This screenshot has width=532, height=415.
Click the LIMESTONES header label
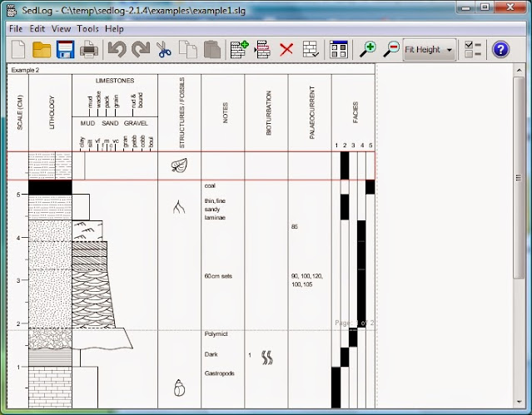click(x=115, y=81)
